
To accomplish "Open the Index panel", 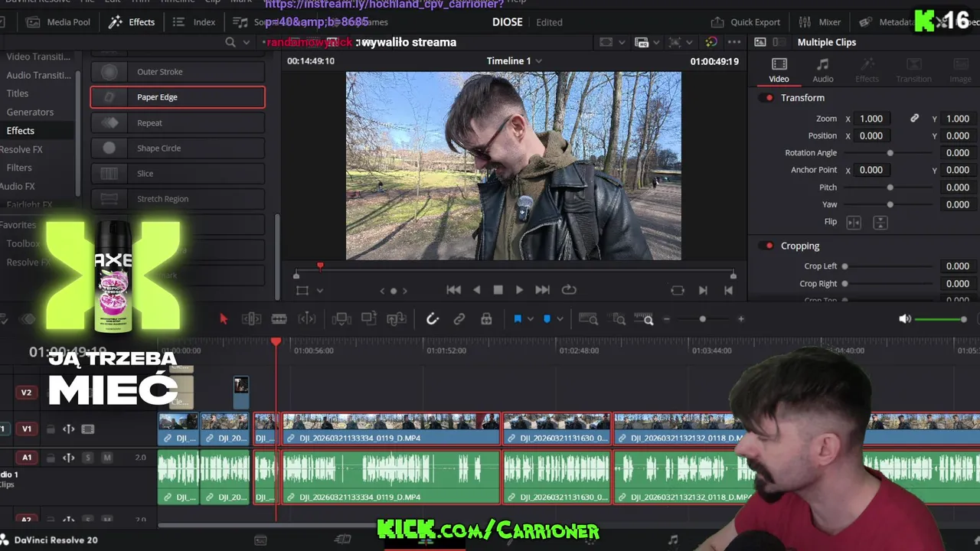I will [x=194, y=22].
